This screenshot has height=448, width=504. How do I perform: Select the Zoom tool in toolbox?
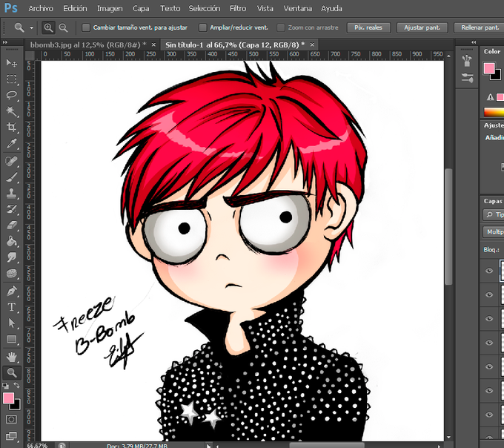tap(12, 373)
